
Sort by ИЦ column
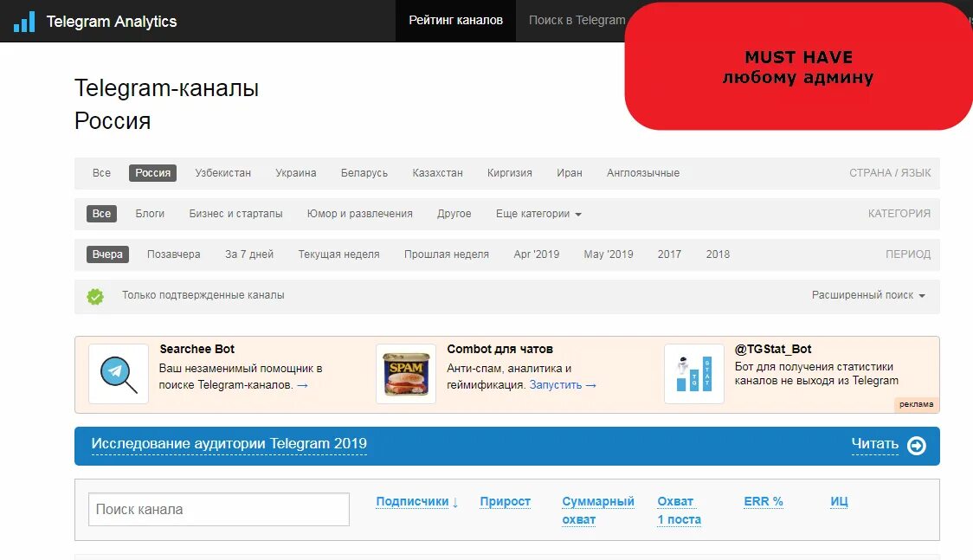click(839, 502)
